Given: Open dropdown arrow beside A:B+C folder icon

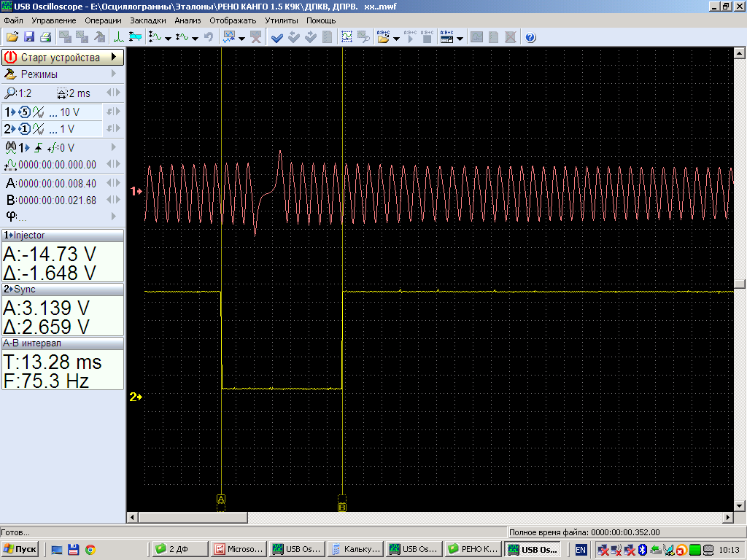Looking at the screenshot, I should (396, 38).
